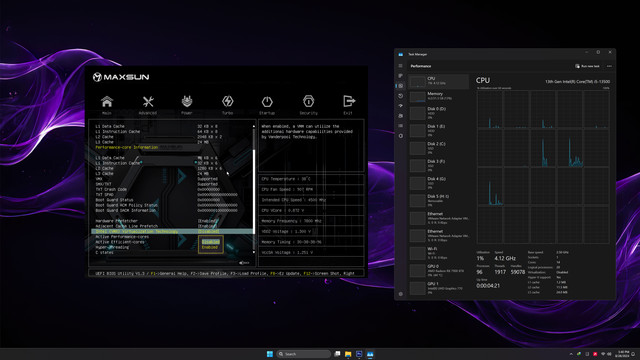Open the Main home icon in MAXSUN BIOS
This screenshot has height=360, width=640.
[107, 102]
